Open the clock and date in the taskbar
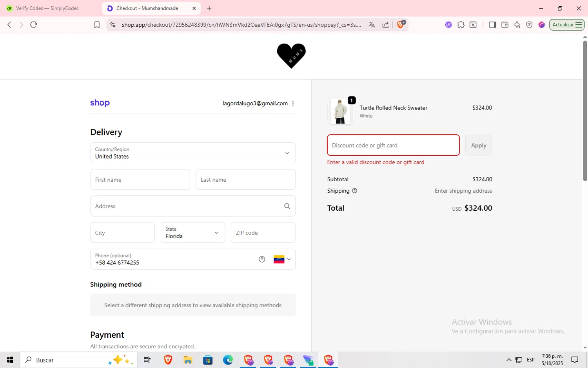This screenshot has width=588, height=368. (x=552, y=360)
